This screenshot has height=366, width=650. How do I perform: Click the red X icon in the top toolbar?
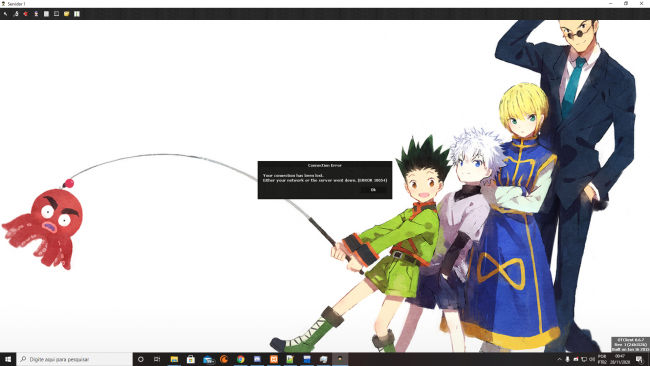coord(26,14)
